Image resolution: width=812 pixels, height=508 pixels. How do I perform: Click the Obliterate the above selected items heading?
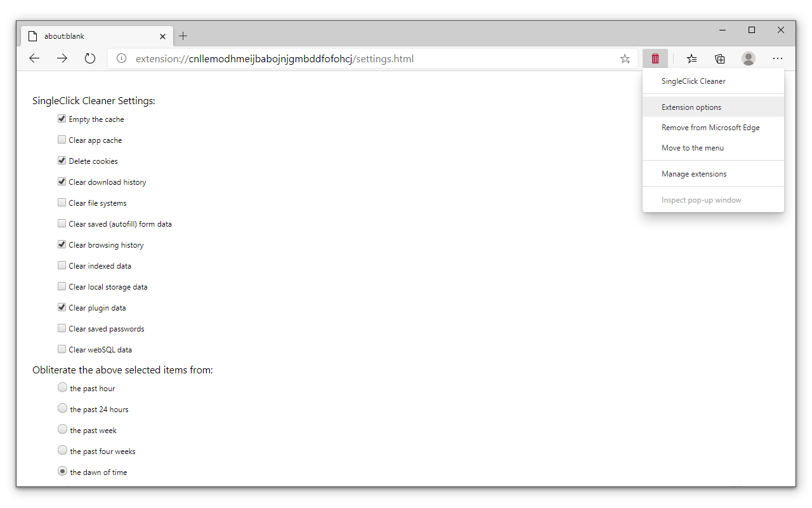(122, 370)
